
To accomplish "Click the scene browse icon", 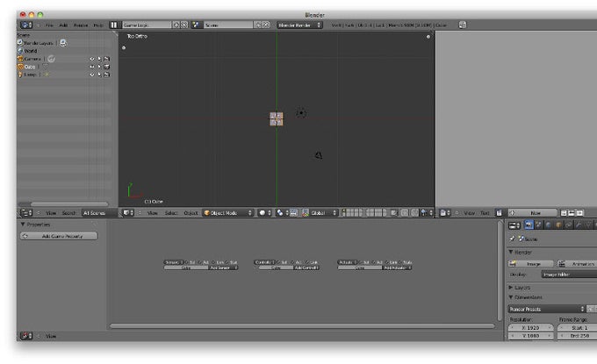I will click(196, 25).
